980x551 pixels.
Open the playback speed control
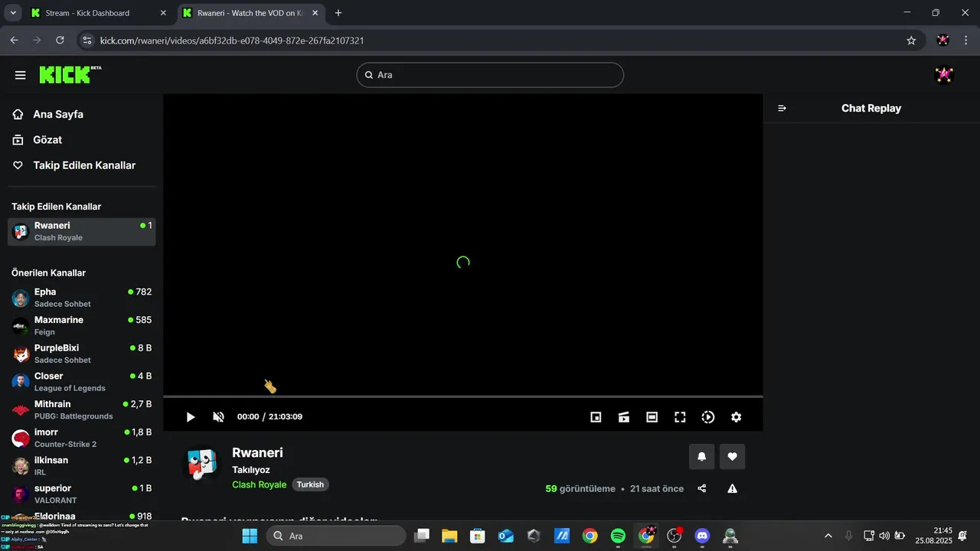[708, 417]
